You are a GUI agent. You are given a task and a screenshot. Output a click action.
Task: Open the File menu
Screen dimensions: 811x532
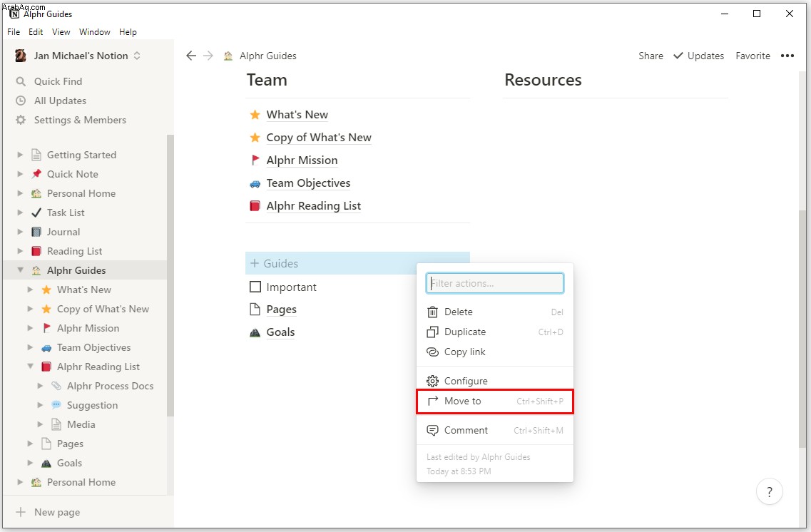14,32
